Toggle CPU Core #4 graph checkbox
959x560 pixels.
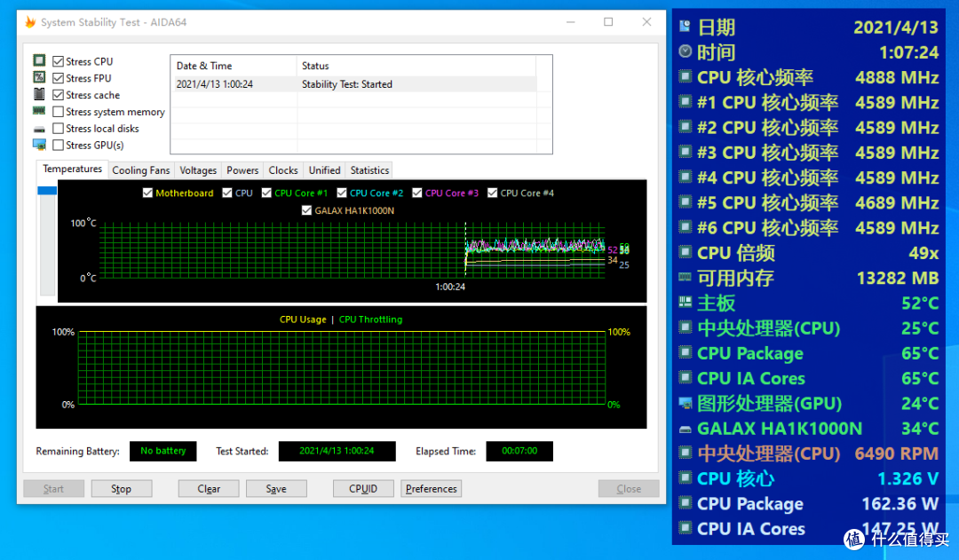point(492,193)
